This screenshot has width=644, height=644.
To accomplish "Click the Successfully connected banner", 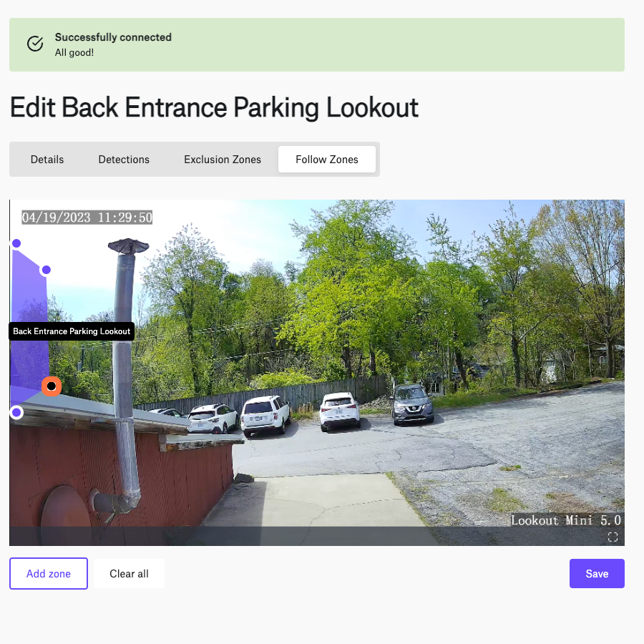I will tap(317, 45).
